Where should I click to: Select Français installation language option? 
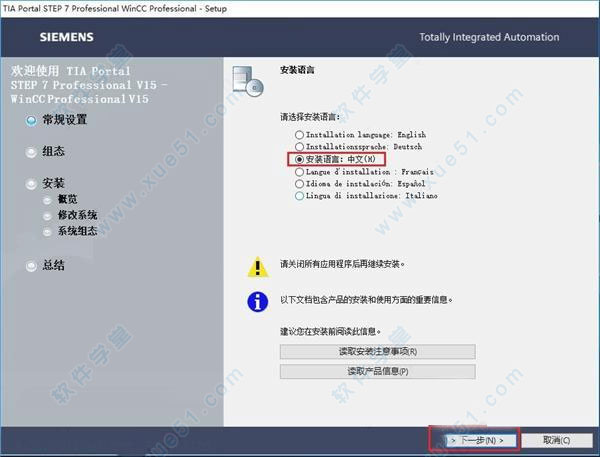point(299,172)
